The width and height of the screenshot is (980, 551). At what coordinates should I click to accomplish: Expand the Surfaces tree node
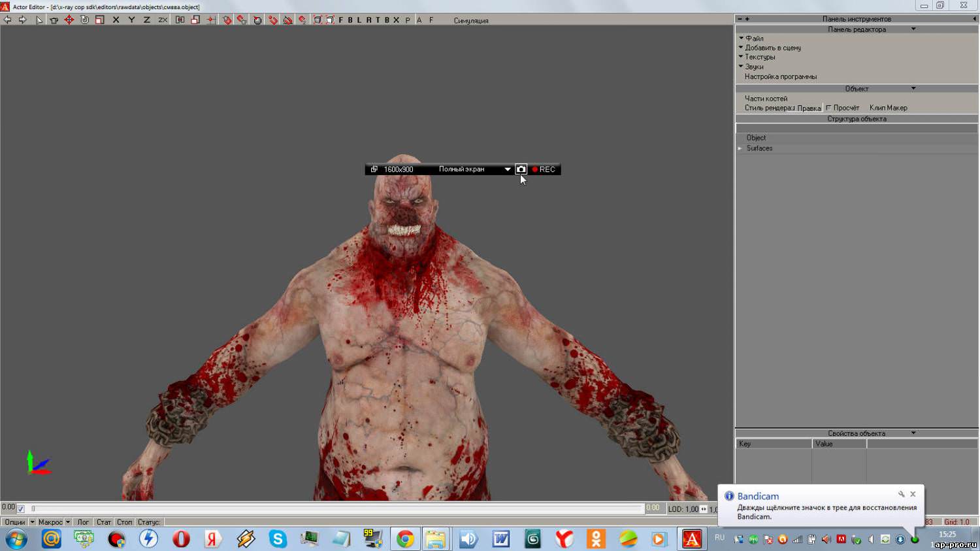tap(740, 148)
